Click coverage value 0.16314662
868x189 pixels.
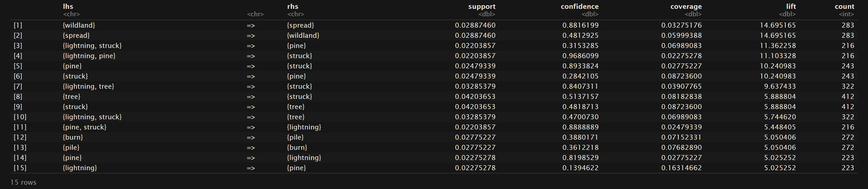681,168
